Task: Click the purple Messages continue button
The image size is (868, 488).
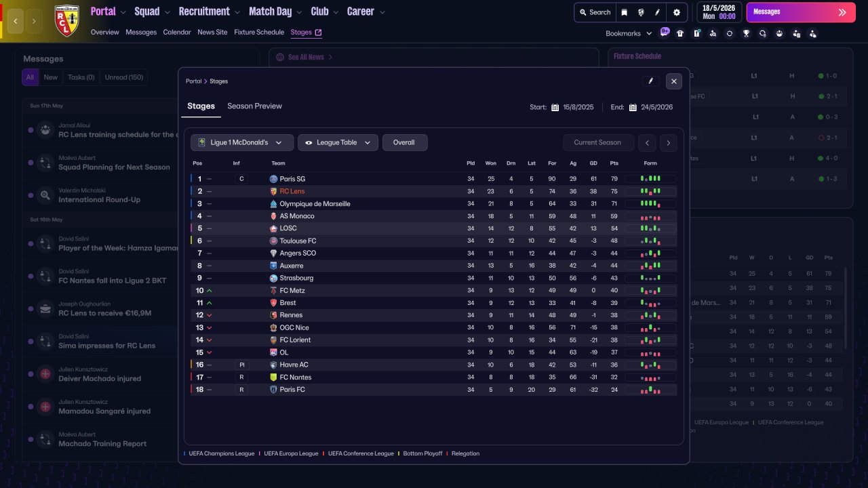Action: tap(801, 12)
